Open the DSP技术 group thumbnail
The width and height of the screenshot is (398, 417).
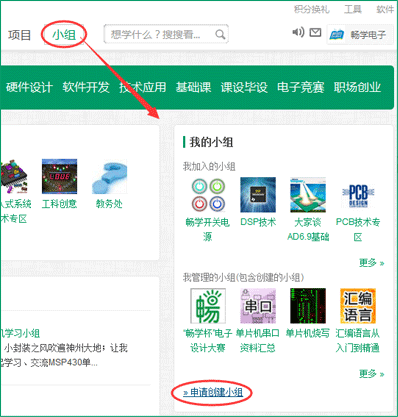(x=258, y=195)
